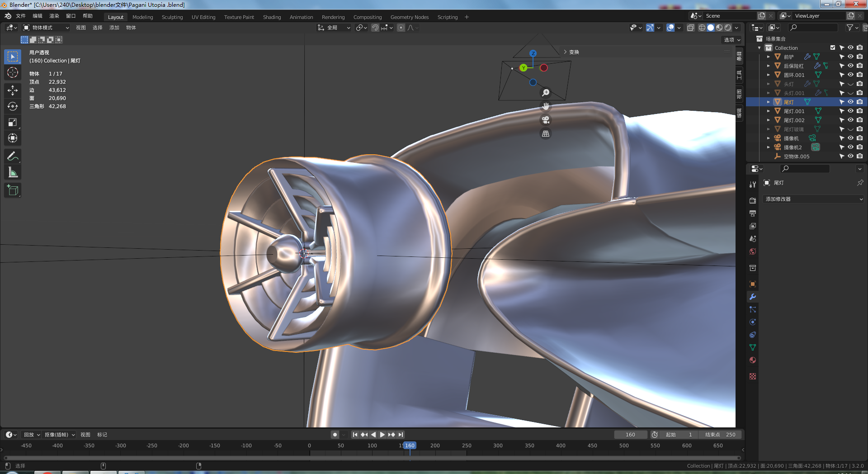Uncheck Collection exclude checkbox
The width and height of the screenshot is (868, 474).
833,47
